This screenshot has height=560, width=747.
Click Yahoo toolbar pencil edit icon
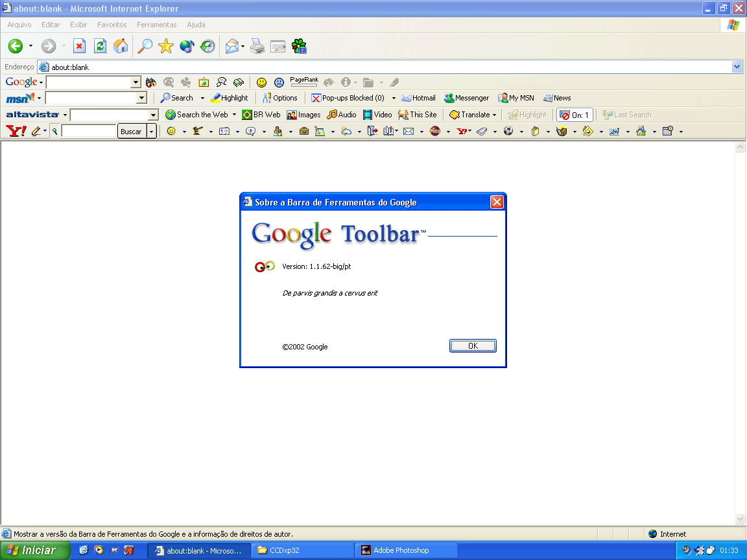[x=36, y=131]
